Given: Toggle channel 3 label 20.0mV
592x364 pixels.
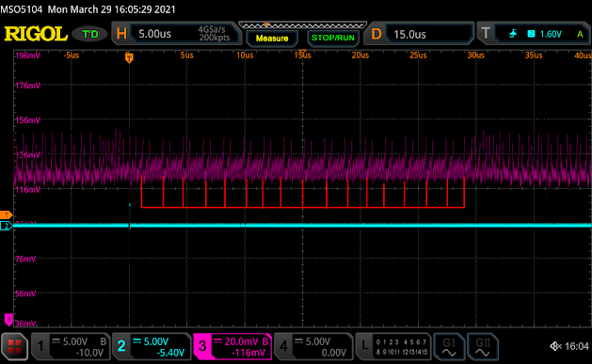Looking at the screenshot, I should tap(232, 346).
